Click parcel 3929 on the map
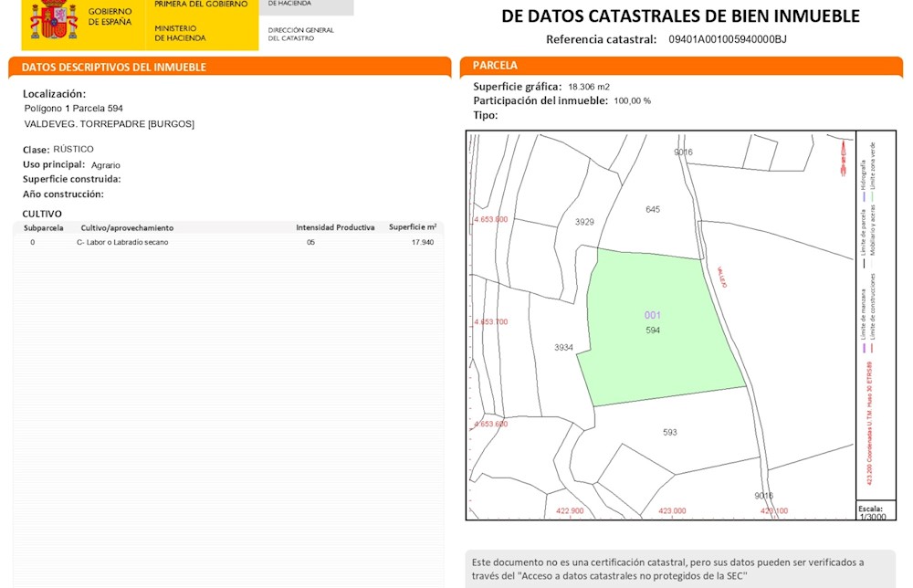The image size is (913, 588). click(584, 222)
